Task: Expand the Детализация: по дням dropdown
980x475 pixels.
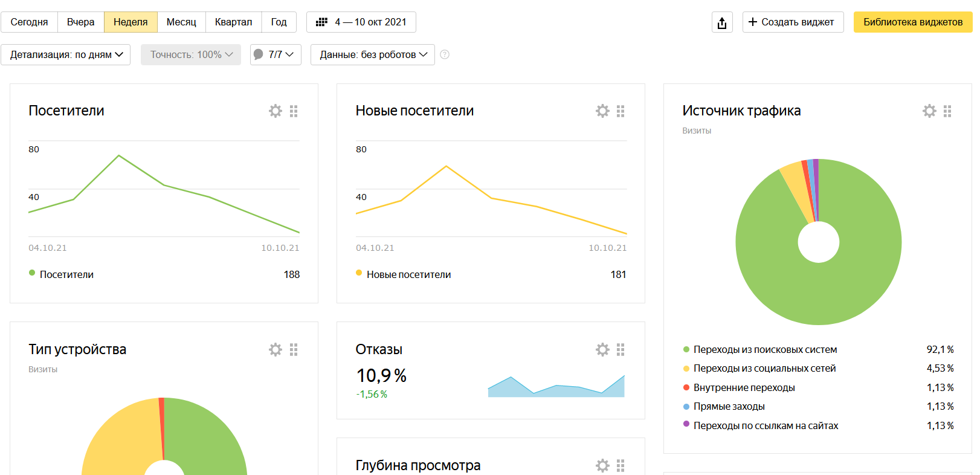Action: 66,54
